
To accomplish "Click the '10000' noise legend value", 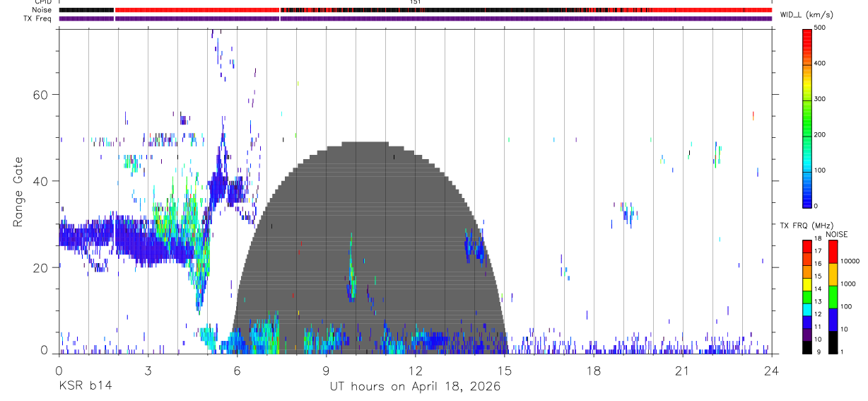I will tap(850, 261).
